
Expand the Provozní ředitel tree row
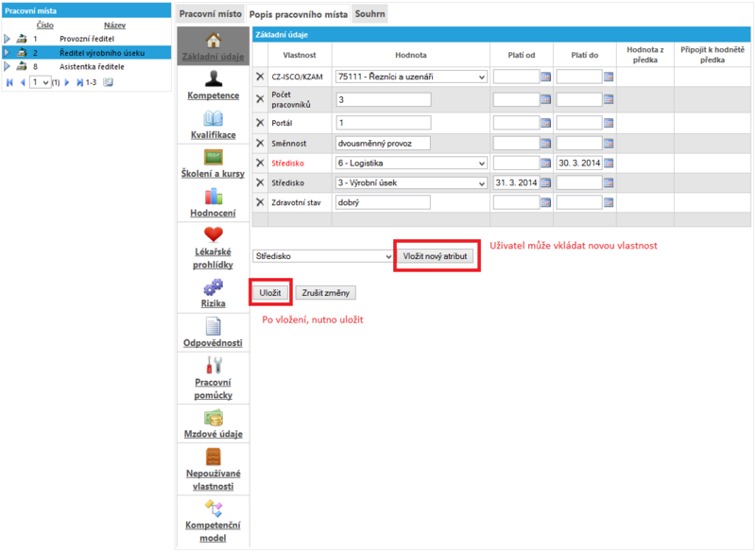point(7,39)
